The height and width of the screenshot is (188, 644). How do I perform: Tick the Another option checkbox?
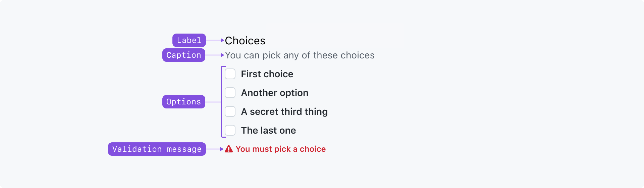click(230, 93)
